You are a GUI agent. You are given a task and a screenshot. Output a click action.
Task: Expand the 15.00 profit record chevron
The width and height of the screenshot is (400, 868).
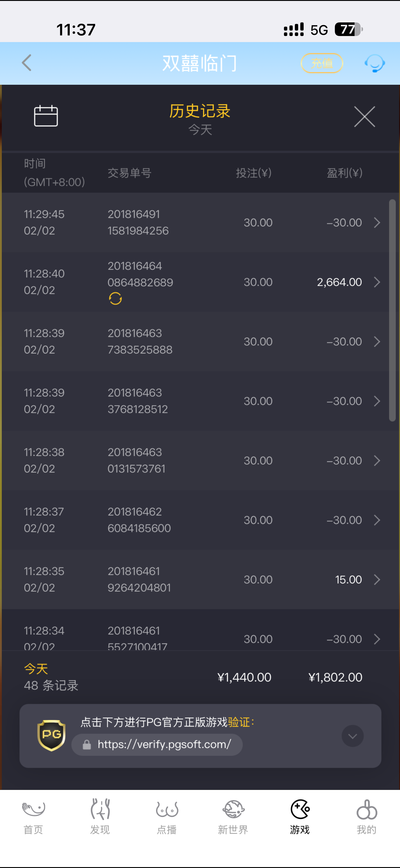(x=377, y=580)
